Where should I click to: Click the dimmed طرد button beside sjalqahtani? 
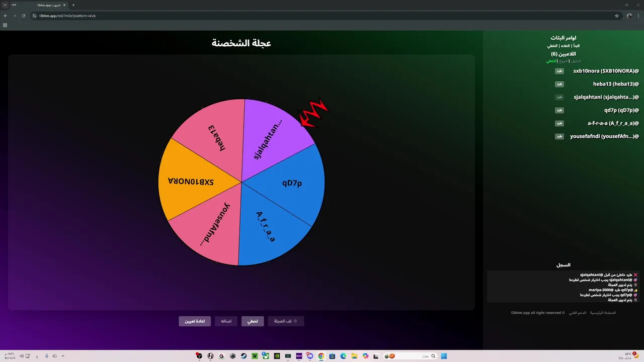tap(559, 98)
